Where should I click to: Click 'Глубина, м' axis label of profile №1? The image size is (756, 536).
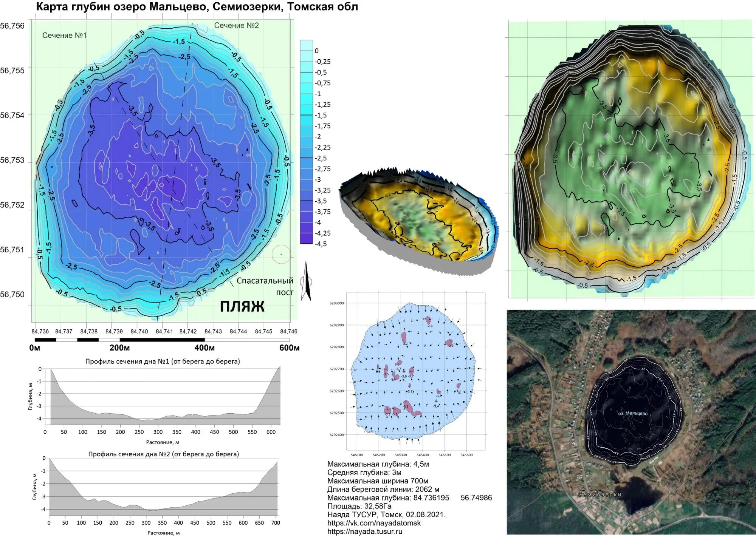[30, 396]
